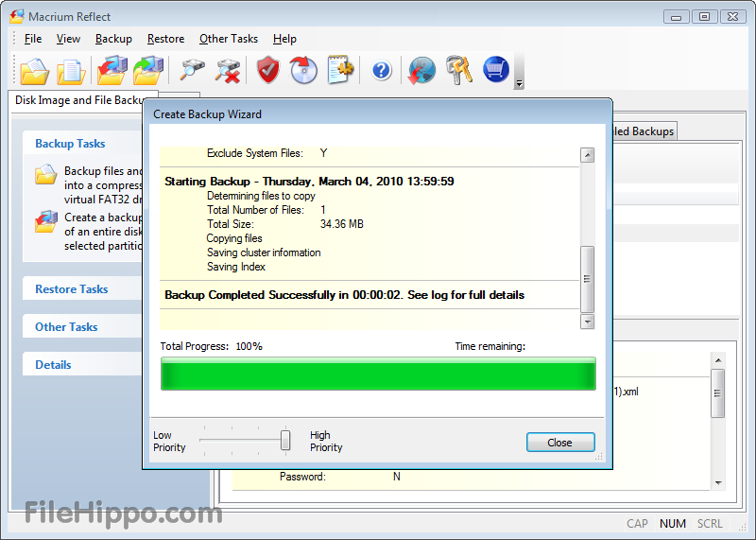Open the Help menu

click(x=284, y=39)
